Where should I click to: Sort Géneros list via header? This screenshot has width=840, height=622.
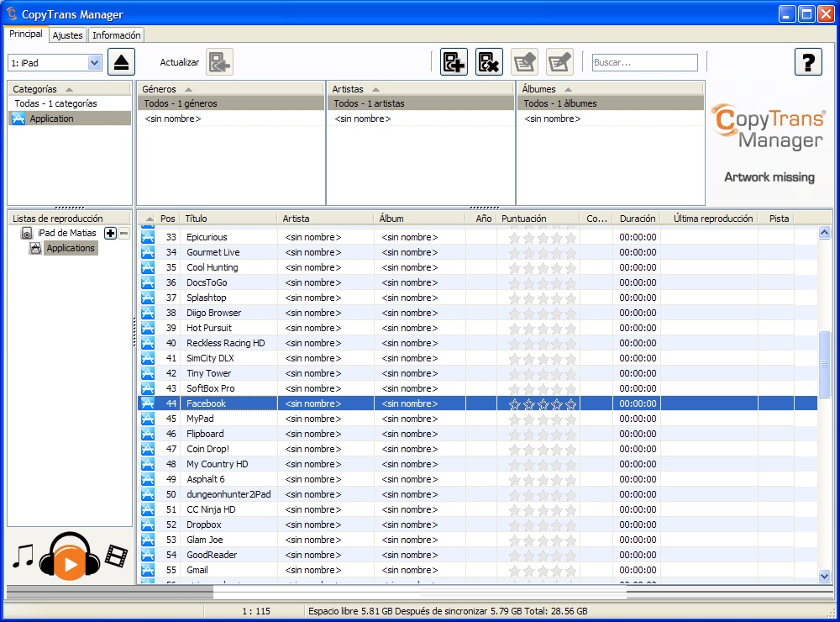231,89
